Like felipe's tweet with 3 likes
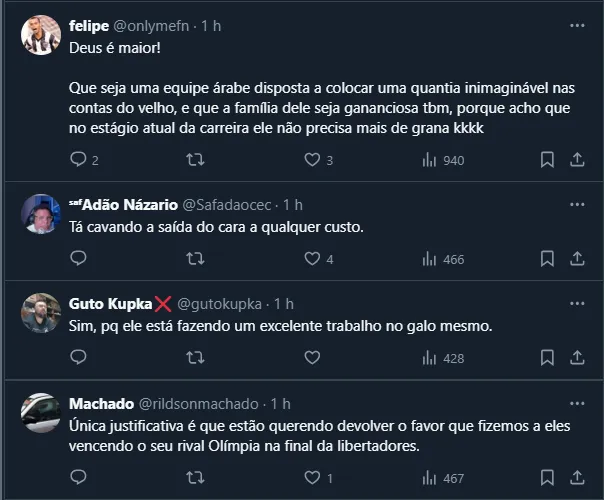This screenshot has height=500, width=604. (311, 160)
